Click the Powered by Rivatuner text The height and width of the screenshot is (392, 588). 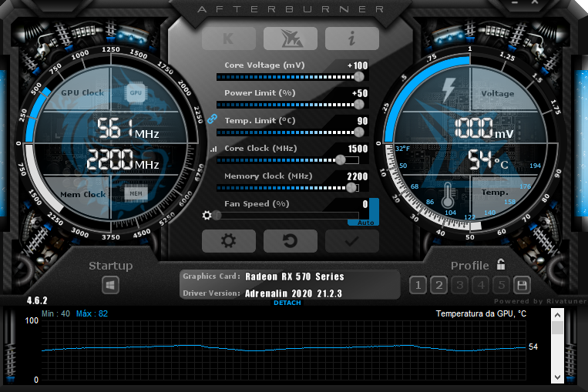click(x=540, y=301)
